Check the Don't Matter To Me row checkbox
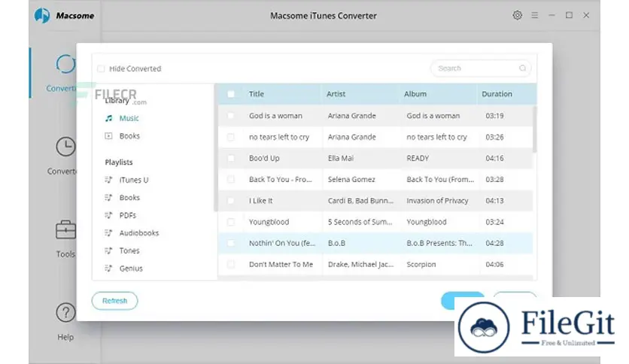 coord(231,264)
